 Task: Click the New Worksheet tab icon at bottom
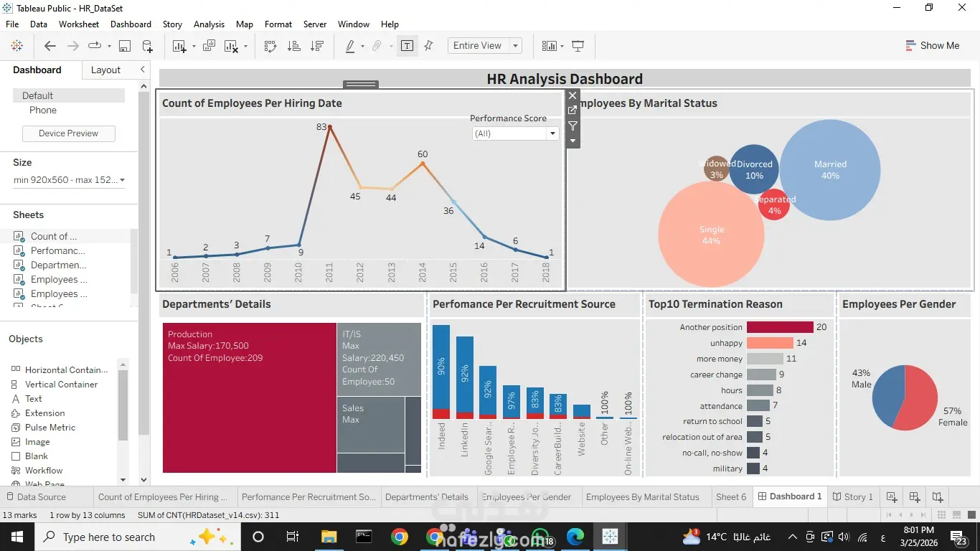point(892,496)
